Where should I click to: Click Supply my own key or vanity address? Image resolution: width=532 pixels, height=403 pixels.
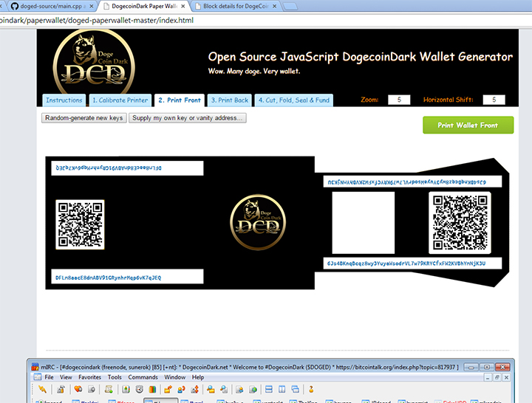[x=187, y=118]
